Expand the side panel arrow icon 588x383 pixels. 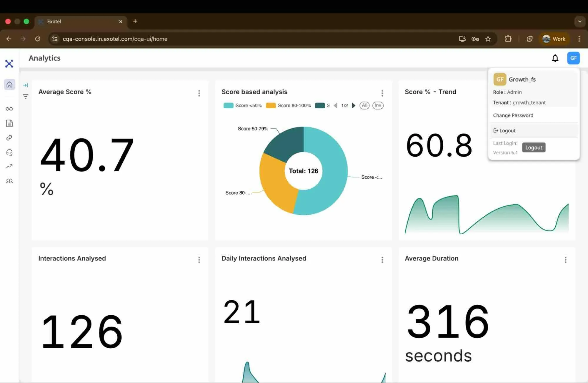(x=26, y=85)
